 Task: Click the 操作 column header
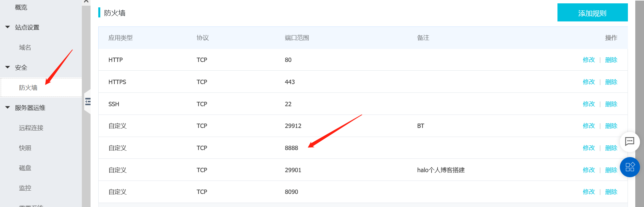[x=611, y=38]
